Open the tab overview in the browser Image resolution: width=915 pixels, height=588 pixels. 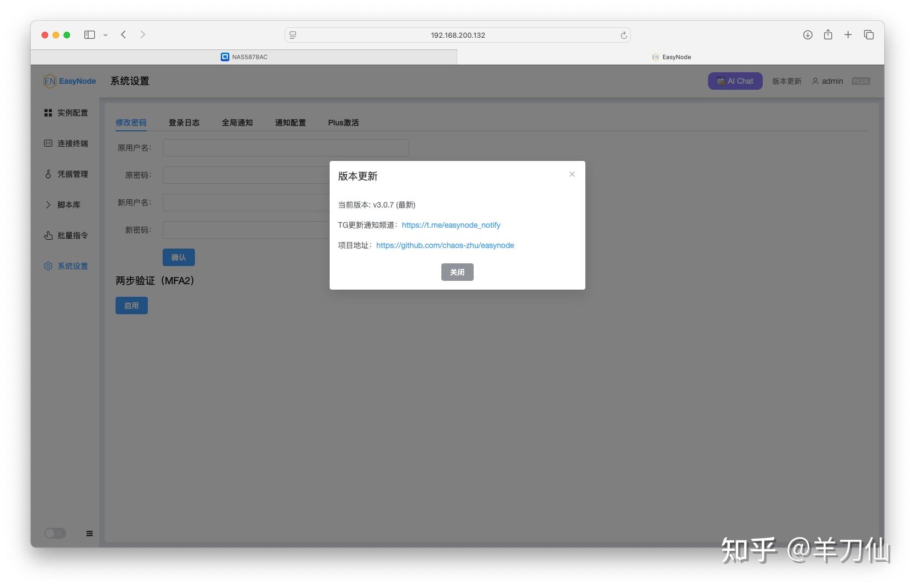pos(868,34)
